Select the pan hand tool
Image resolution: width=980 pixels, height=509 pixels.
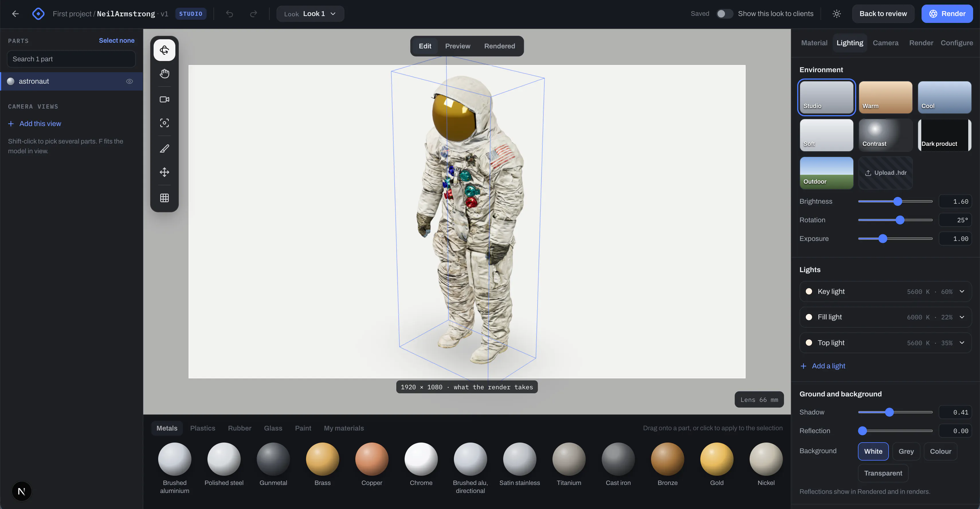(164, 74)
